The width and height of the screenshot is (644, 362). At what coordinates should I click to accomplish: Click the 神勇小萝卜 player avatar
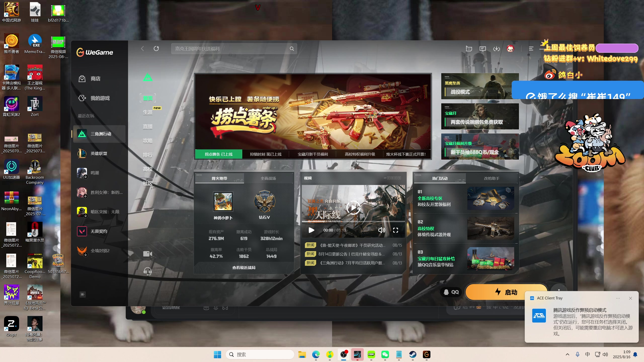pyautogui.click(x=223, y=202)
